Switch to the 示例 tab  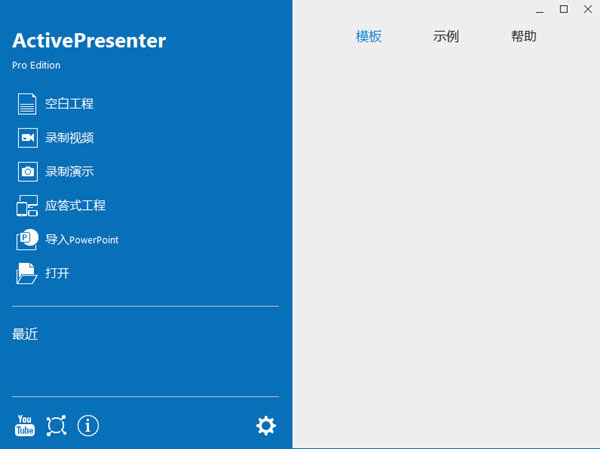point(446,36)
